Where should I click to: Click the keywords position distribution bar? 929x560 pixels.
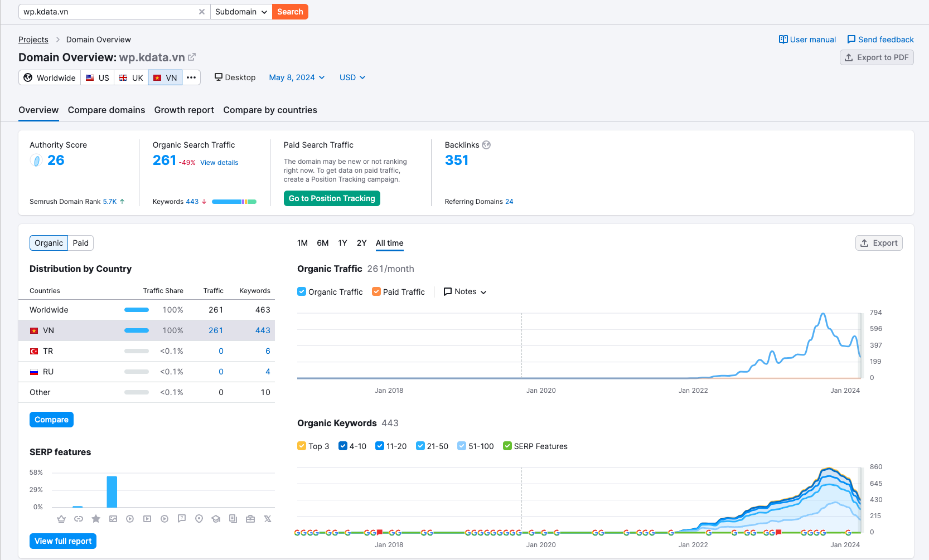[234, 202]
